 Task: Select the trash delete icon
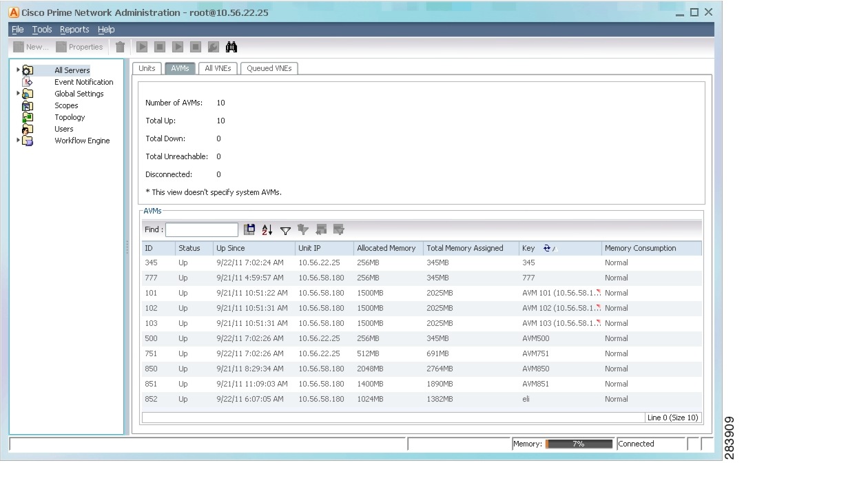(121, 46)
